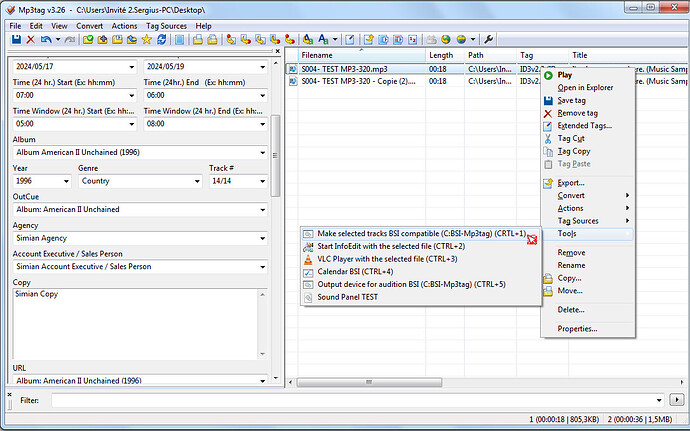Close the tag panel with small x
Viewport: 690px width, 431px height.
click(278, 52)
